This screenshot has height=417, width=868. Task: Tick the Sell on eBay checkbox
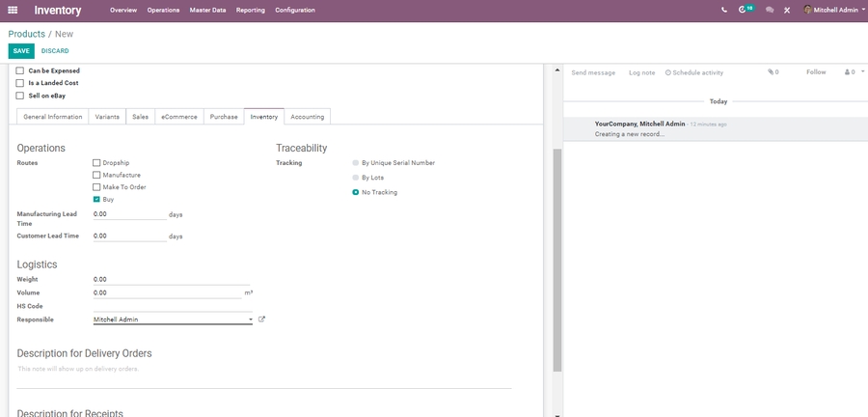tap(20, 96)
